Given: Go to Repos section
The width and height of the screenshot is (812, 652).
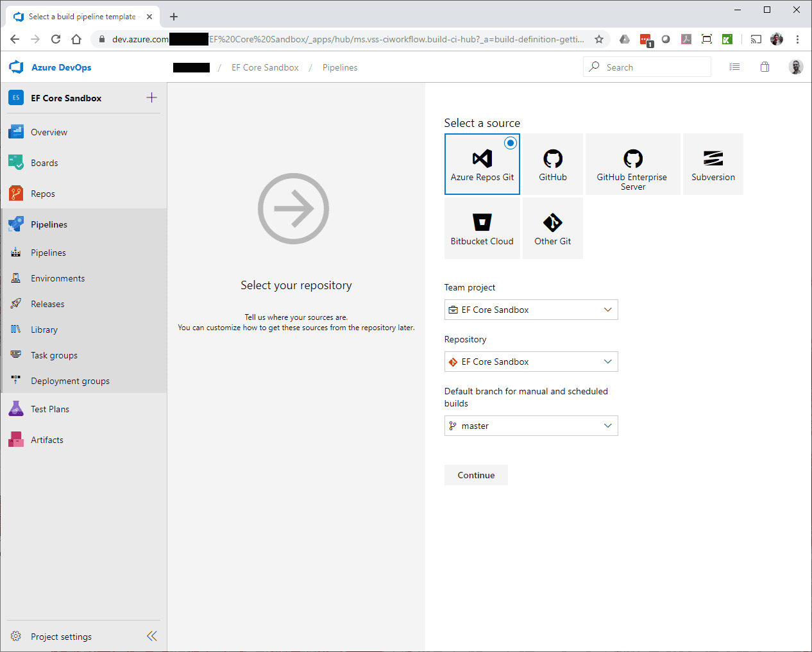Looking at the screenshot, I should [43, 194].
